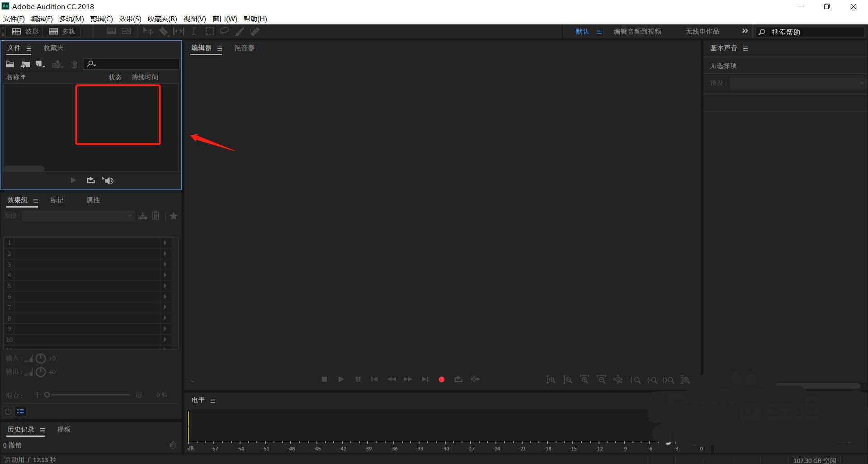This screenshot has height=464, width=868.
Task: Click the 混合 dry/wet slider handle
Action: 47,395
